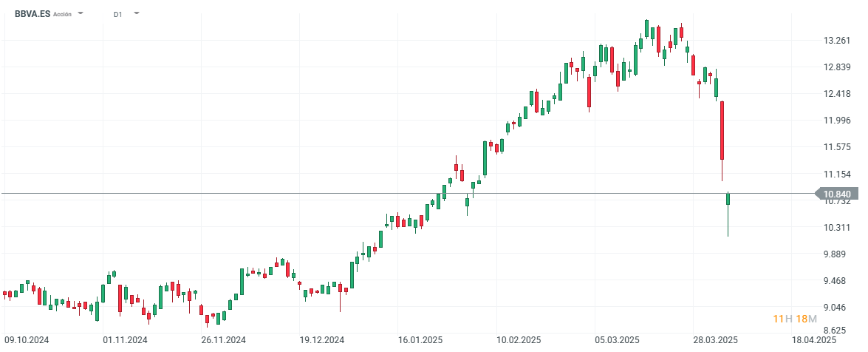Click the Acción instrument type label

tap(63, 14)
